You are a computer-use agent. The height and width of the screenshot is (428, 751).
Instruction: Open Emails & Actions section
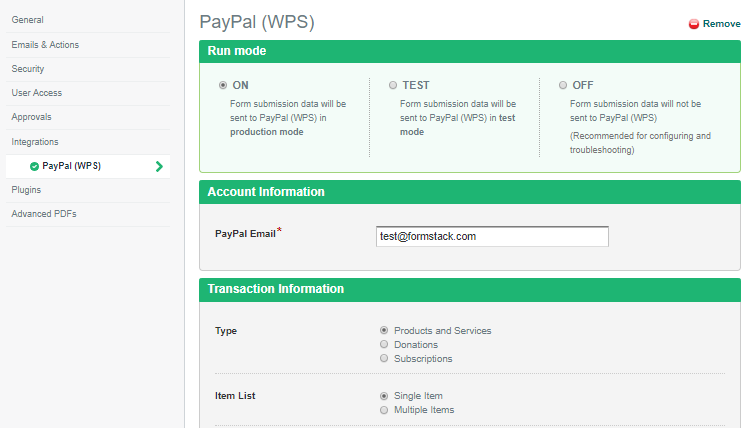coord(45,45)
